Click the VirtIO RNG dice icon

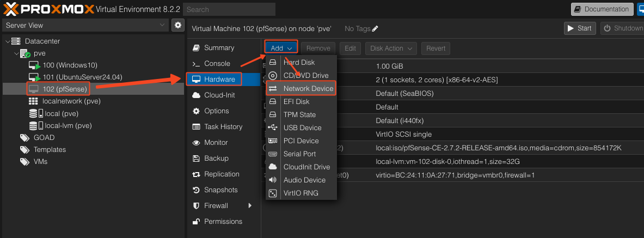pos(273,193)
